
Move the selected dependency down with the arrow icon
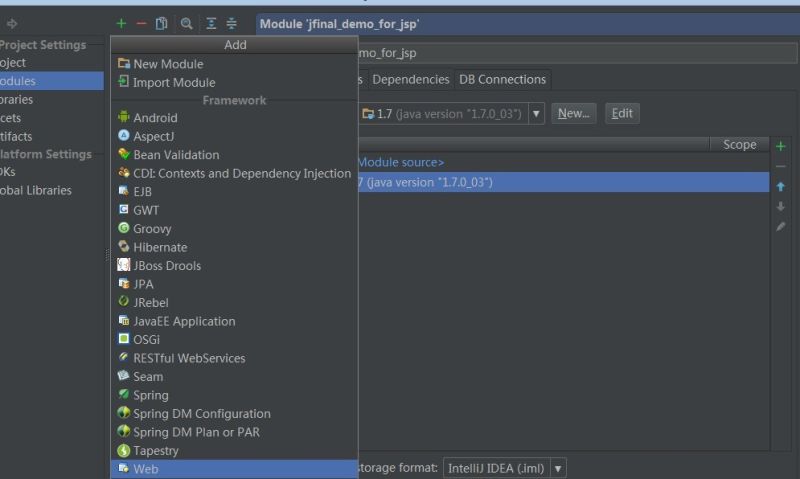point(780,207)
